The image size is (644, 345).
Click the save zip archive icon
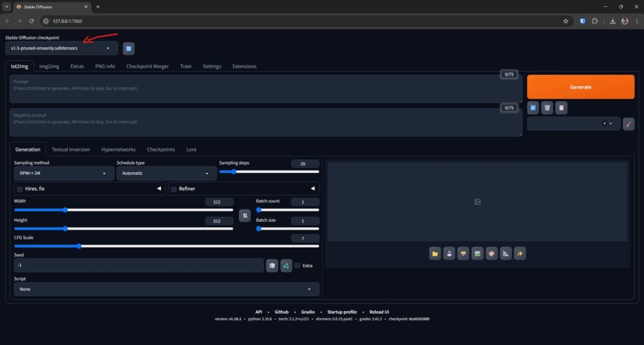click(464, 253)
